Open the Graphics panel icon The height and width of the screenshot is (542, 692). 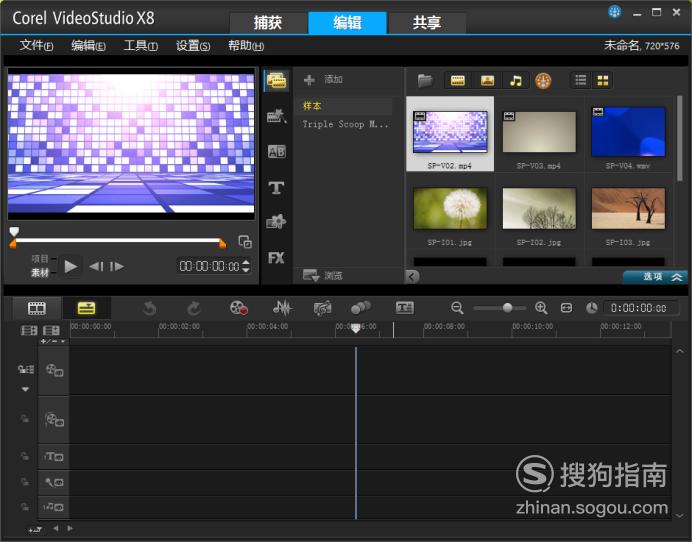pyautogui.click(x=277, y=222)
